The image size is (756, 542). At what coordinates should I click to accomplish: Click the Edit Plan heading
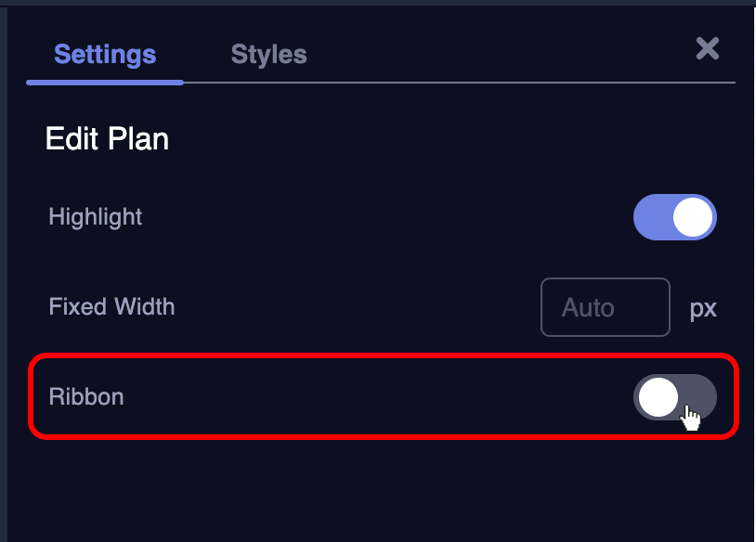tap(107, 139)
